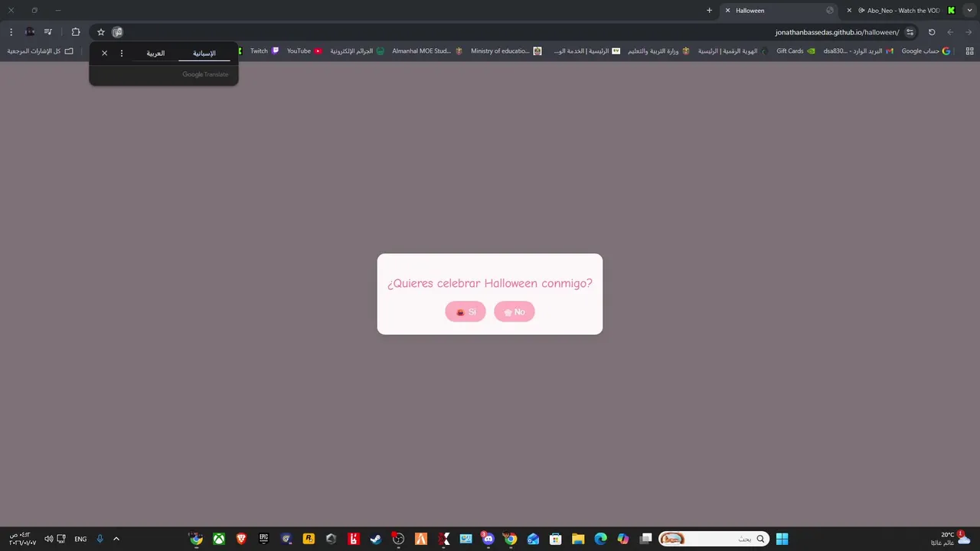The width and height of the screenshot is (980, 551).
Task: Open the Chrome three-dot main menu
Action: coord(11,32)
